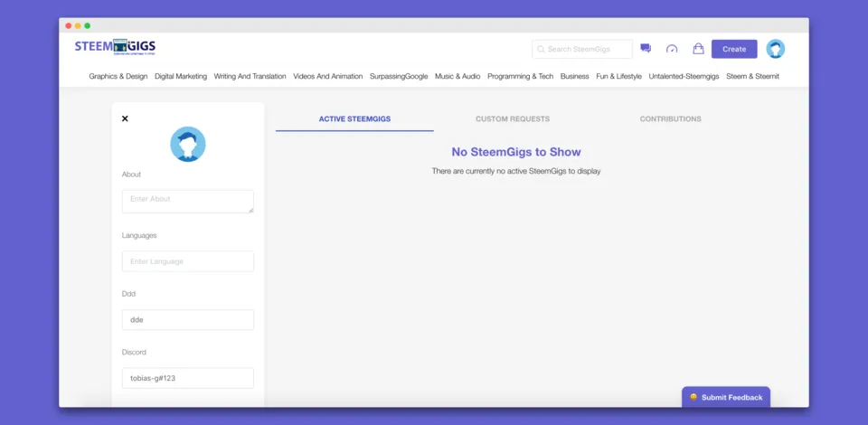Click the search magnifier icon
The height and width of the screenshot is (425, 868).
point(541,49)
